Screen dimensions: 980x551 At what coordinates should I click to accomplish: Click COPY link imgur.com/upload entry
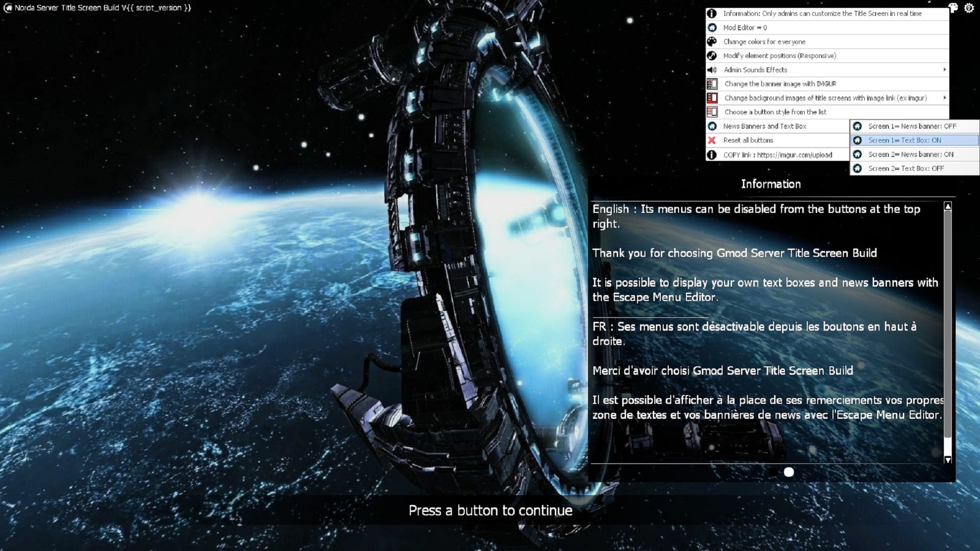(777, 155)
